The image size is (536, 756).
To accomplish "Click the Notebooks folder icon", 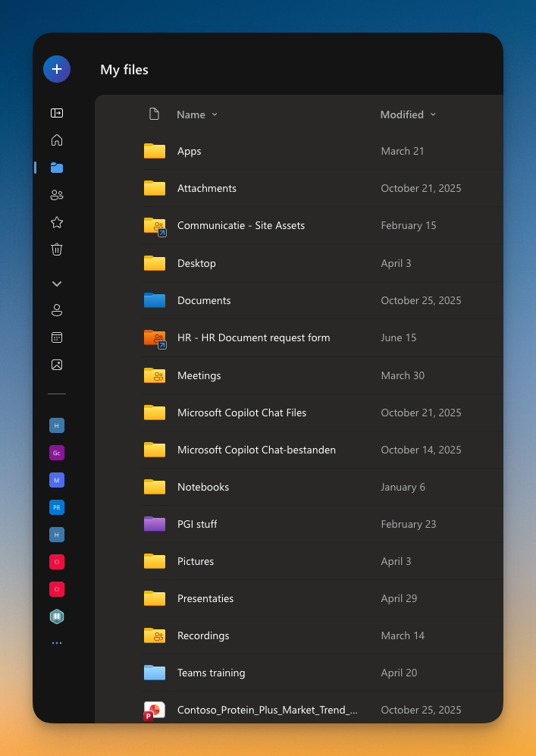I will coord(155,487).
